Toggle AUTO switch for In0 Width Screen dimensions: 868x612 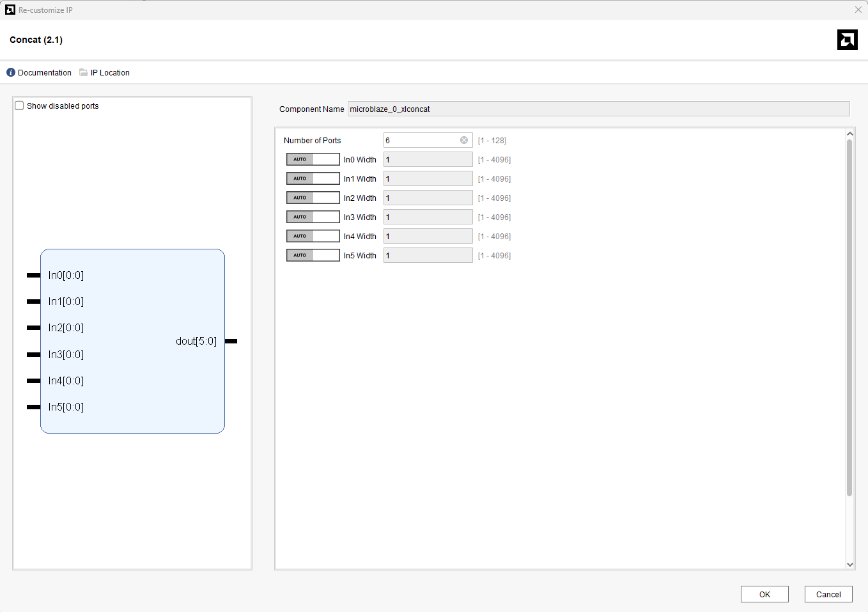pos(313,159)
